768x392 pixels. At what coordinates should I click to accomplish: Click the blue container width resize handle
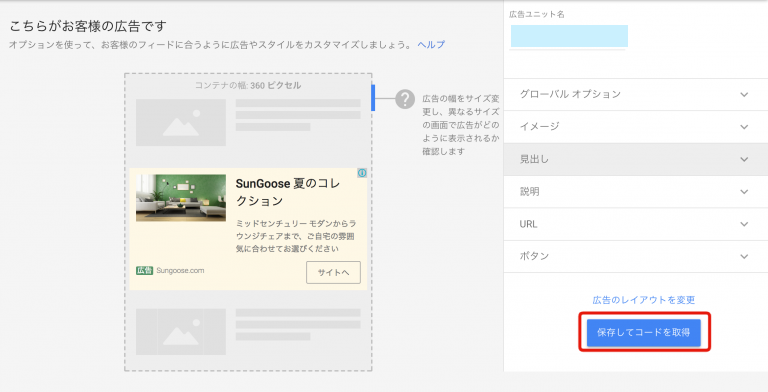[373, 98]
